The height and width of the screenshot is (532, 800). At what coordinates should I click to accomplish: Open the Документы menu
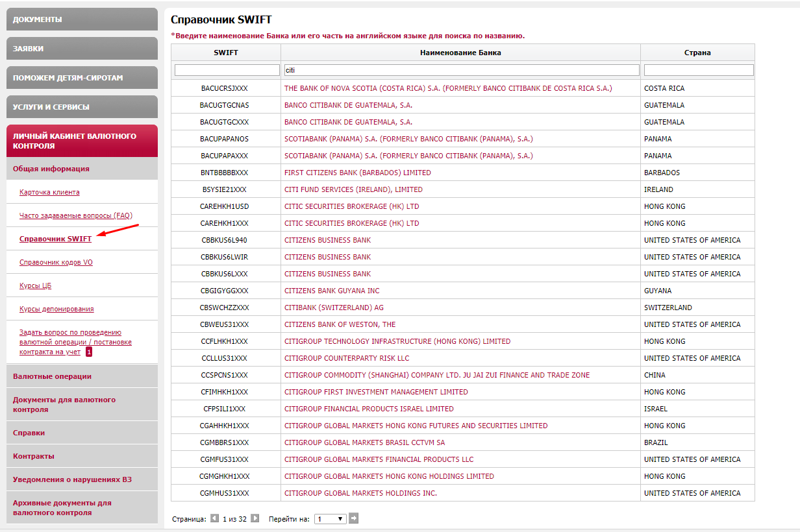pos(82,19)
